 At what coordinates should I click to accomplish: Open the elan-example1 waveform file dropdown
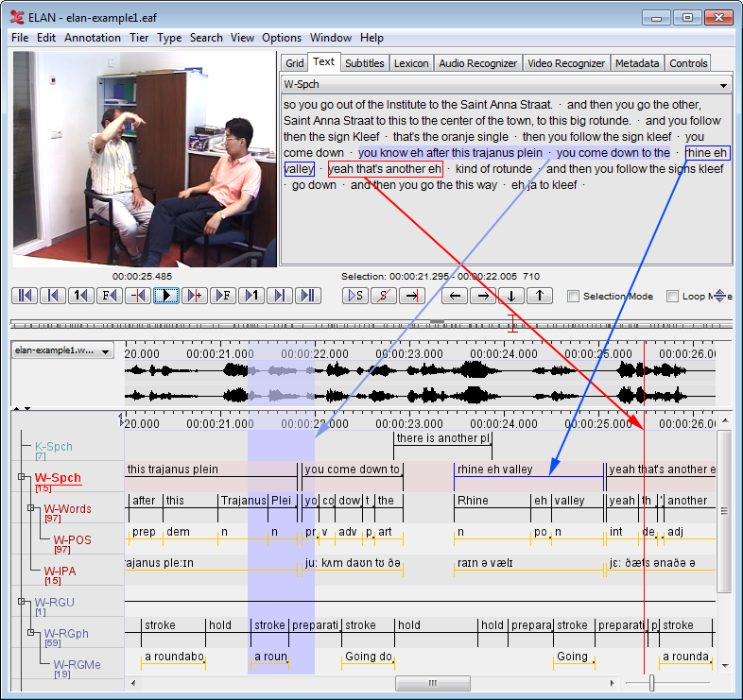[x=62, y=350]
